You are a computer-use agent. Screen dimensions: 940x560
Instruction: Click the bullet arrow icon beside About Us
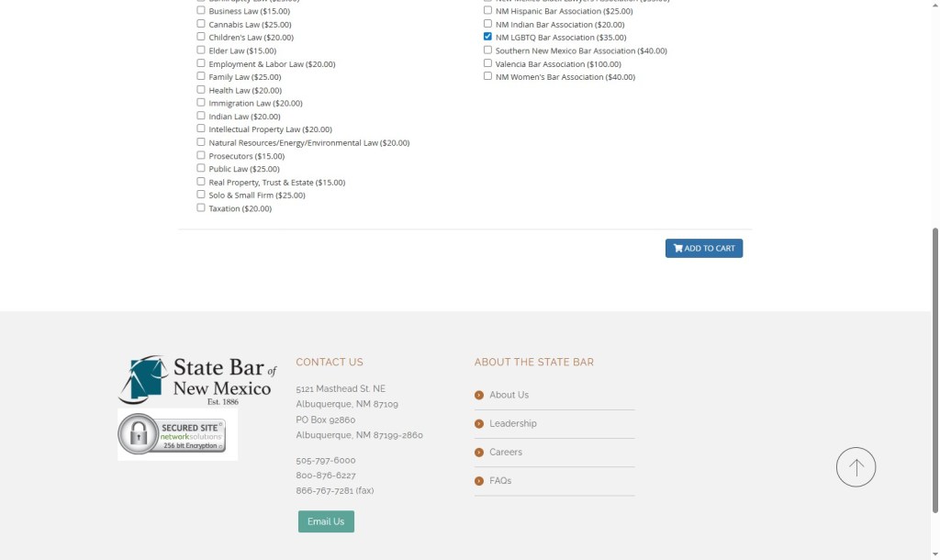coord(479,395)
